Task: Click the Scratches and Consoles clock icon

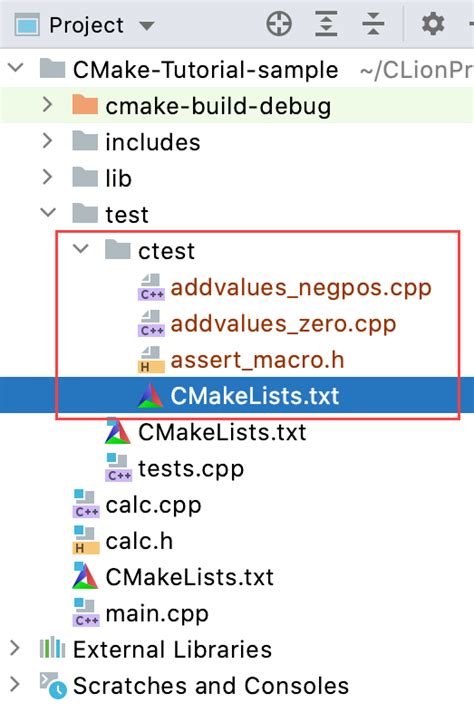Action: [x=53, y=686]
